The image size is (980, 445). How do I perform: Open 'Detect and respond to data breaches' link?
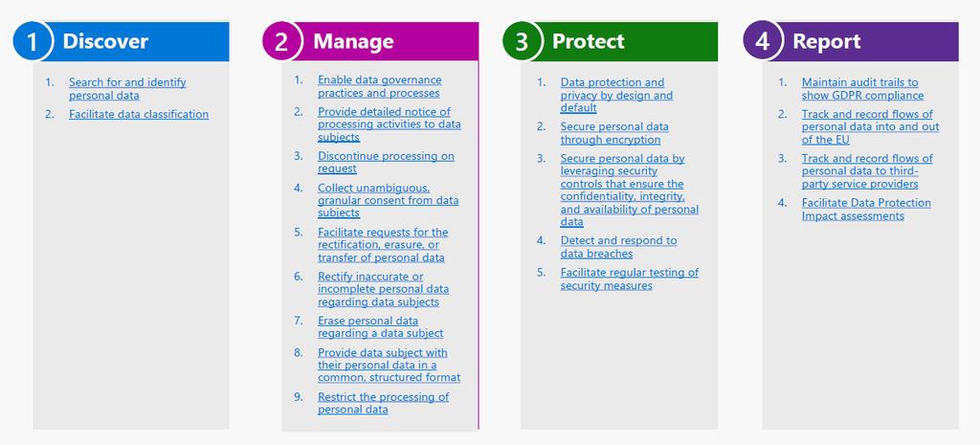pos(618,247)
